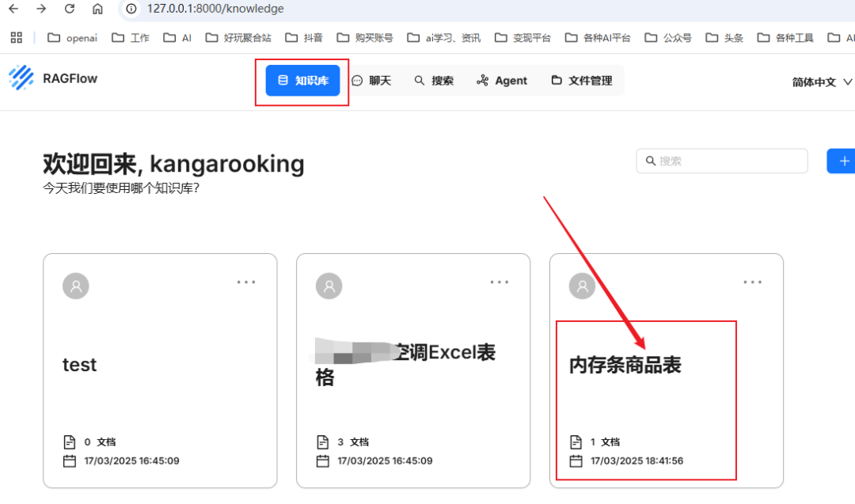Click the browser back arrow

point(13,9)
